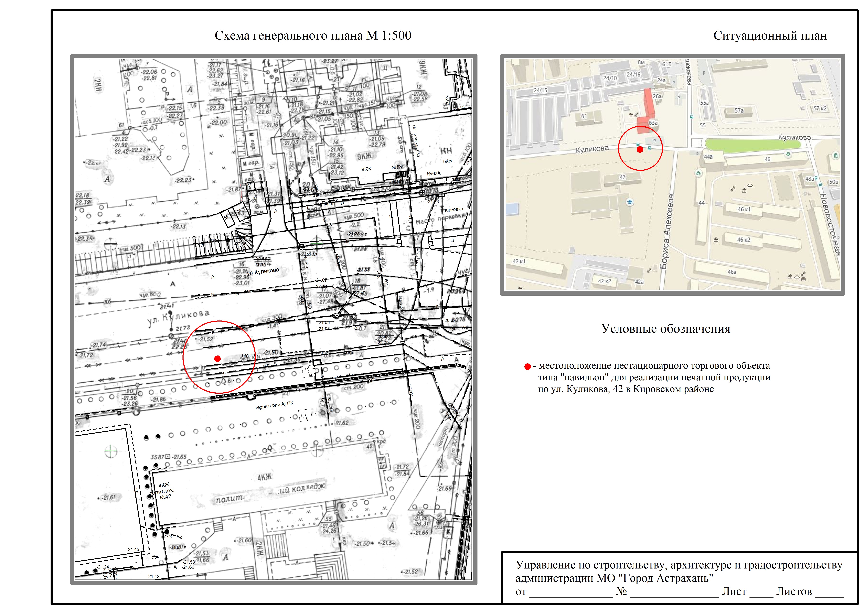Click the red location dot on situational map
This screenshot has width=868, height=614.
point(640,149)
